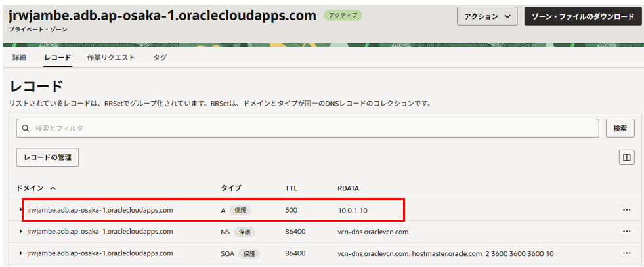Open the 作業リクエスト tab
Screen dimensions: 644x267
tap(111, 58)
